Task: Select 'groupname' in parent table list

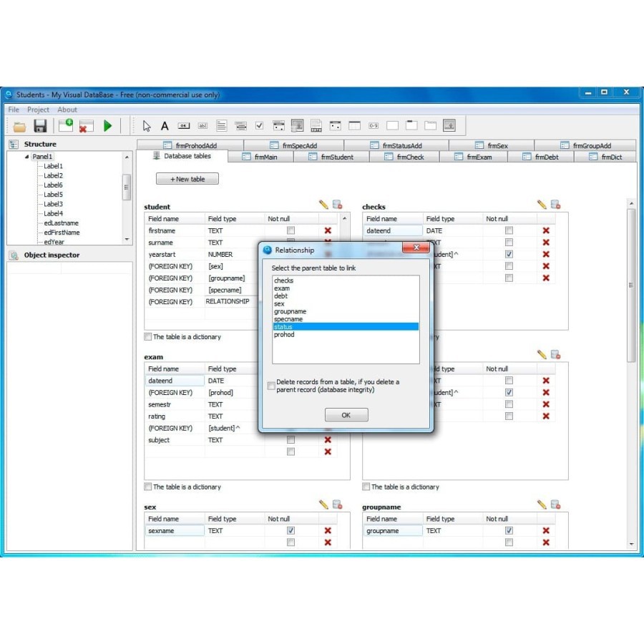Action: click(290, 311)
